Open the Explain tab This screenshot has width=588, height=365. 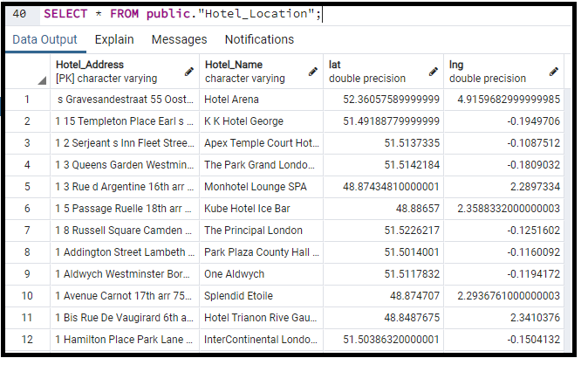pos(114,39)
